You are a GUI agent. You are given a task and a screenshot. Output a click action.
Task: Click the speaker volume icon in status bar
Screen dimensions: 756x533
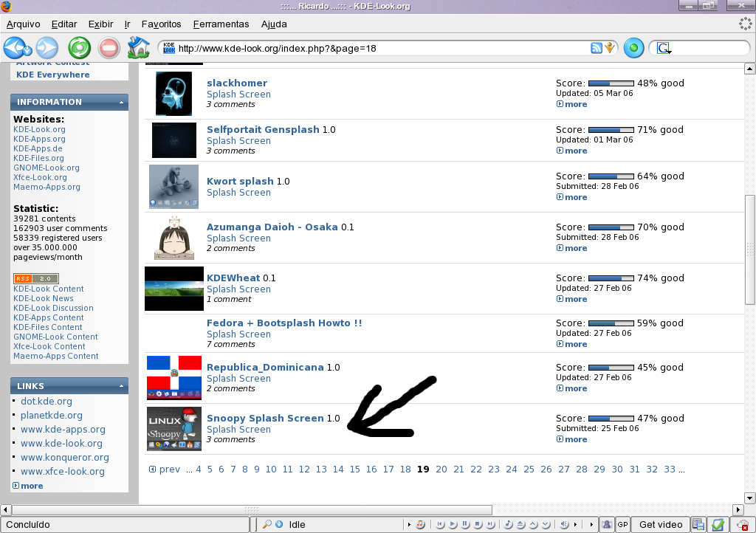pos(564,524)
